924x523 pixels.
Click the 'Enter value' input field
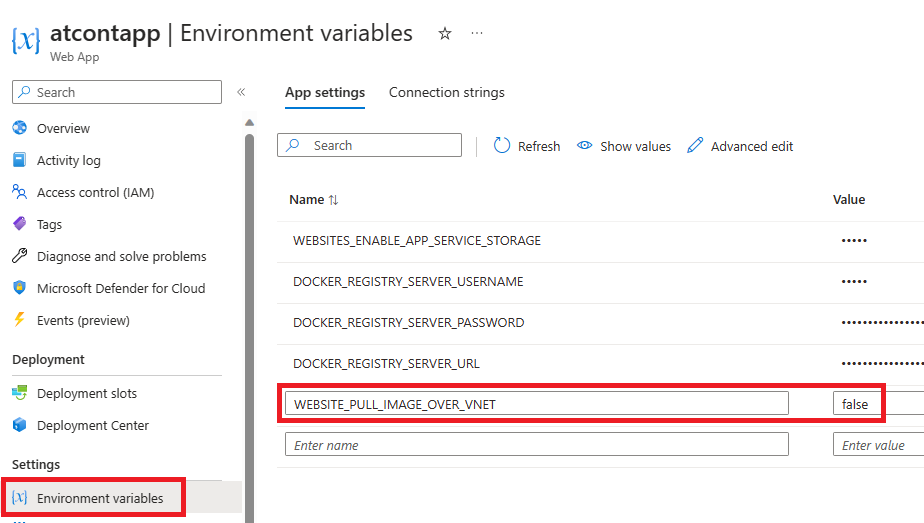click(x=878, y=445)
